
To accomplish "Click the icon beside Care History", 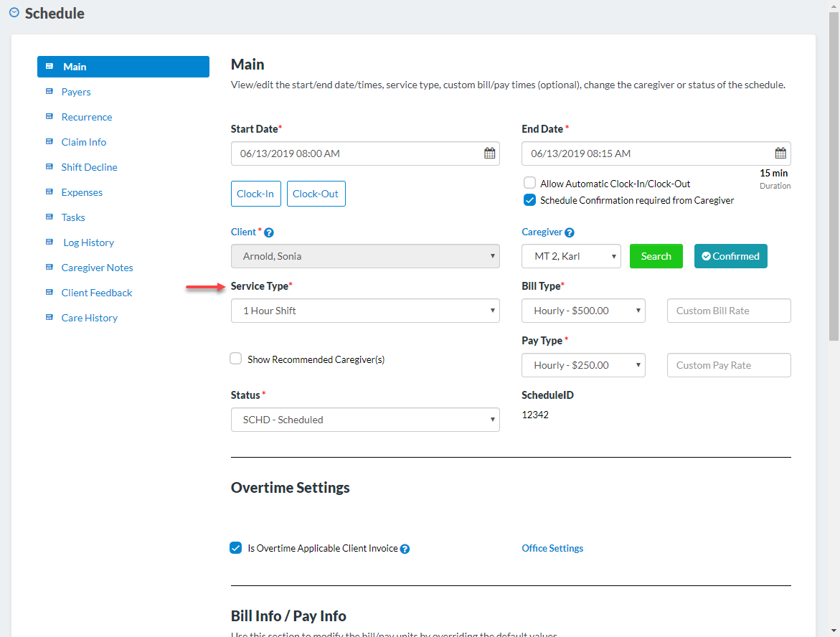I will [x=49, y=318].
